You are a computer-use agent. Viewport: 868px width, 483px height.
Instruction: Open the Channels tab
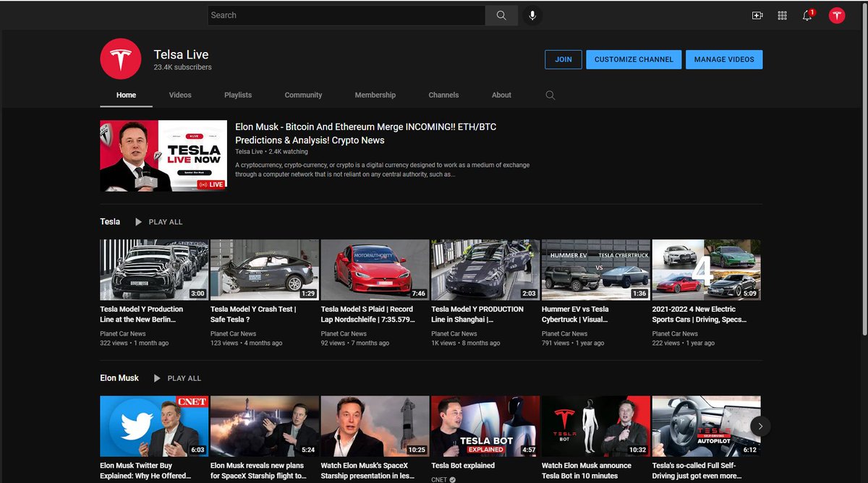443,95
